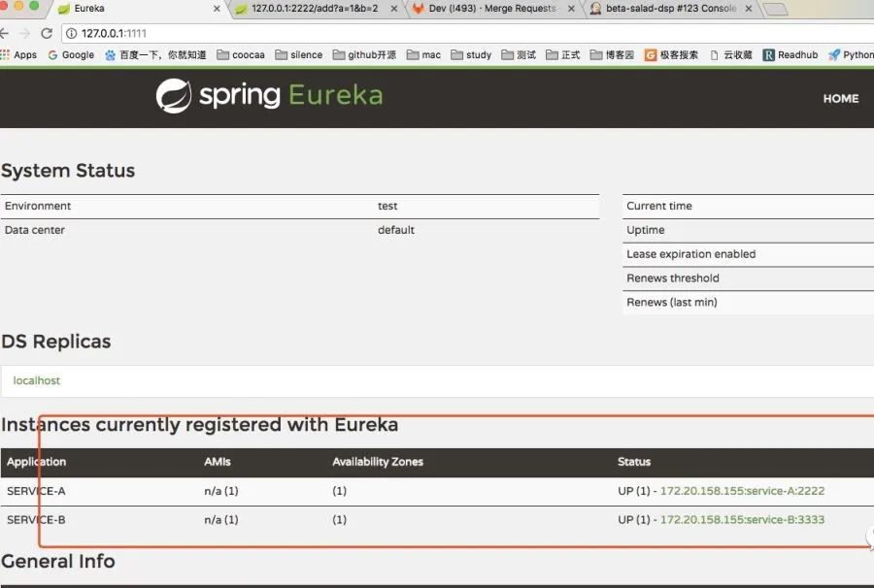874x588 pixels.
Task: Click the Availability Zones column header
Action: coord(378,462)
